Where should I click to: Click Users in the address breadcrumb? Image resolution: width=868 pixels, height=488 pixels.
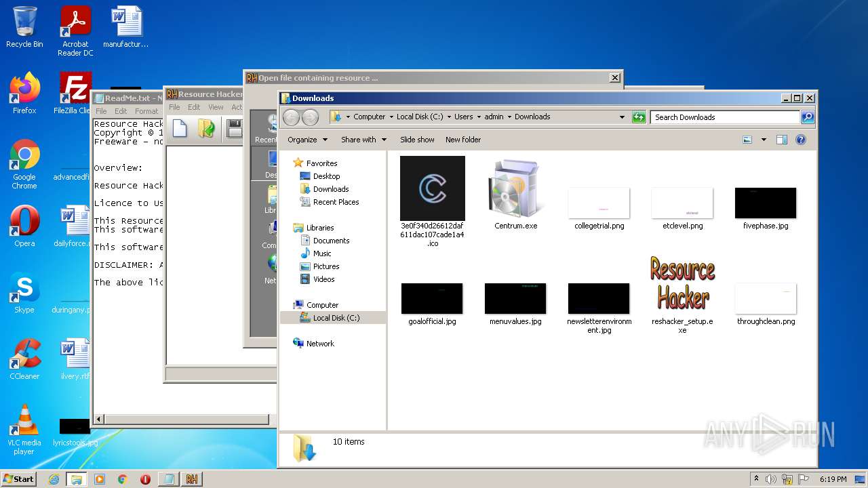click(x=463, y=117)
